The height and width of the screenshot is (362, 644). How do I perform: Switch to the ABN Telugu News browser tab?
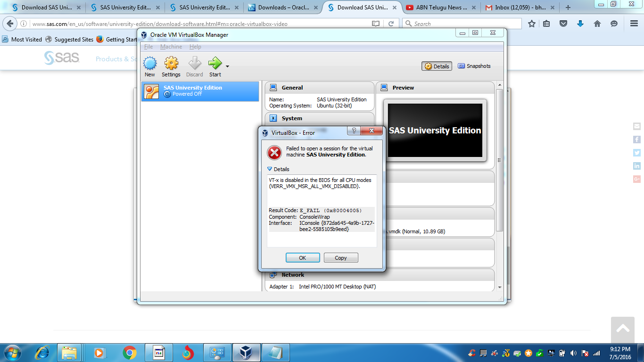coord(441,8)
